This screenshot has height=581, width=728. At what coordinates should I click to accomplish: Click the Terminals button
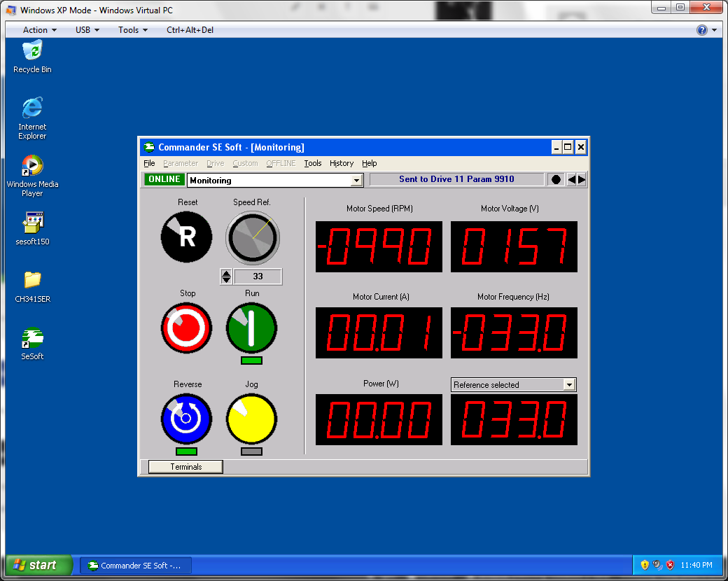coord(185,467)
